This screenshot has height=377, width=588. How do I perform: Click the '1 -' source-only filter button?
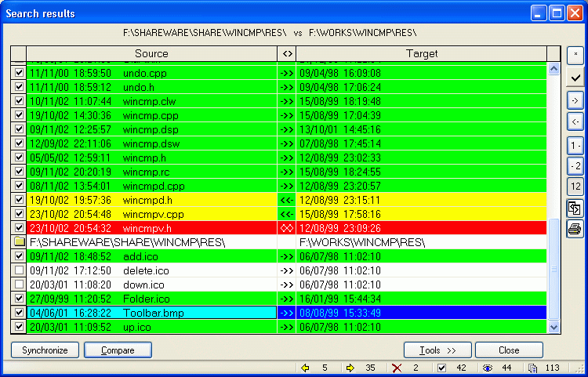[575, 146]
